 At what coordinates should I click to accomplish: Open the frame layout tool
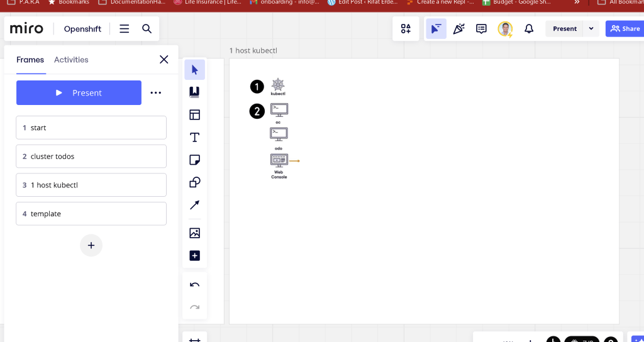[x=195, y=114]
